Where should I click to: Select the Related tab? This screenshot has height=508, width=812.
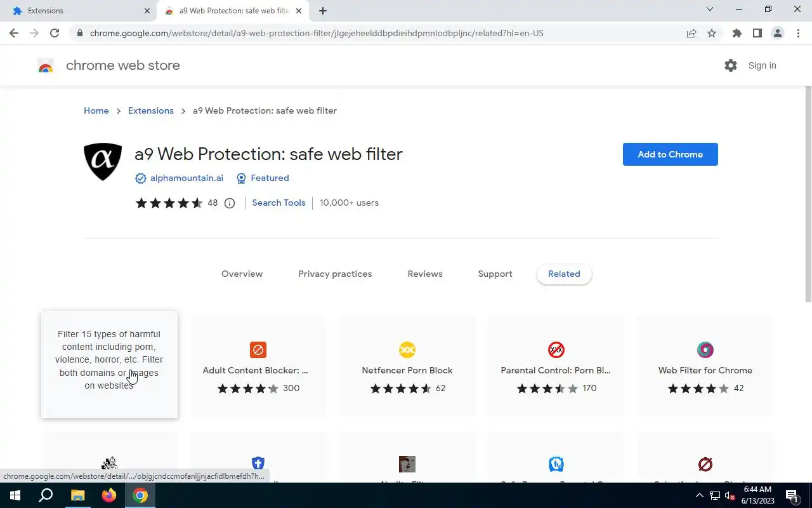564,274
